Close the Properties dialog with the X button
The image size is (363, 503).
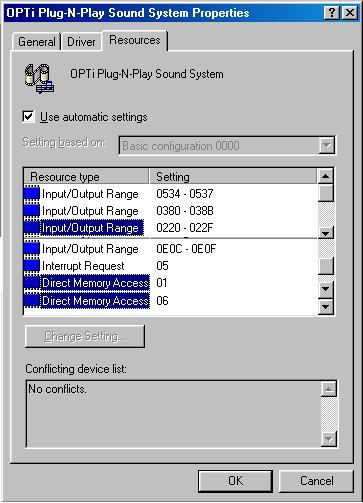350,13
